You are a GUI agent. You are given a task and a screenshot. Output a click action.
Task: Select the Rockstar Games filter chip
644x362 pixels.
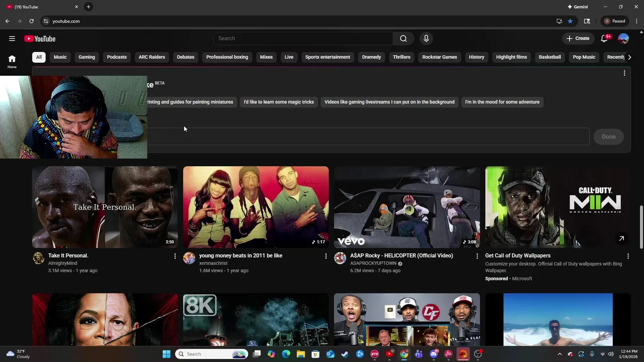439,57
